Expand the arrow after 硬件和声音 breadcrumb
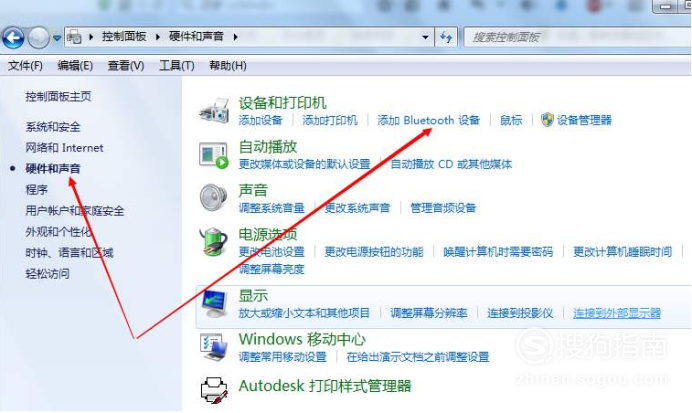Viewport: 692px width, 413px height. click(236, 37)
